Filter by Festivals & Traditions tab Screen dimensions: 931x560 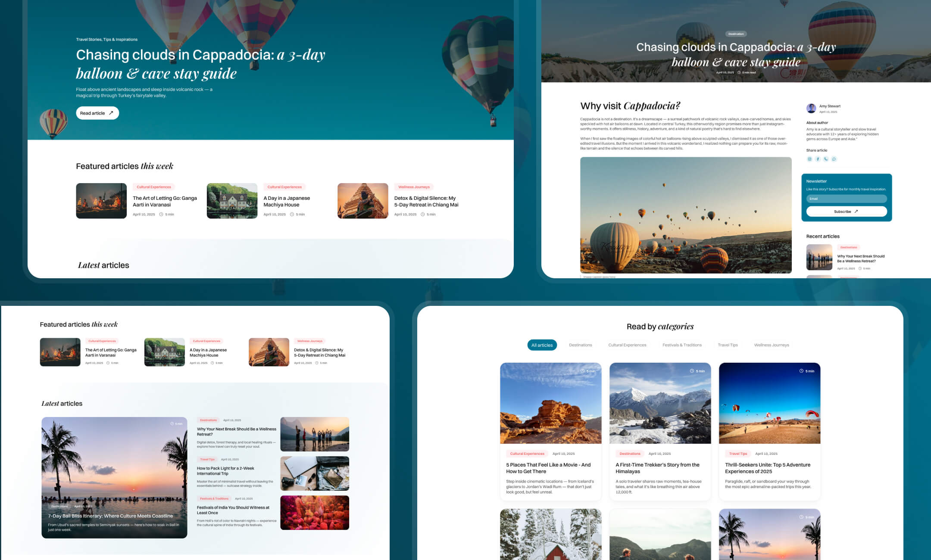(x=682, y=345)
